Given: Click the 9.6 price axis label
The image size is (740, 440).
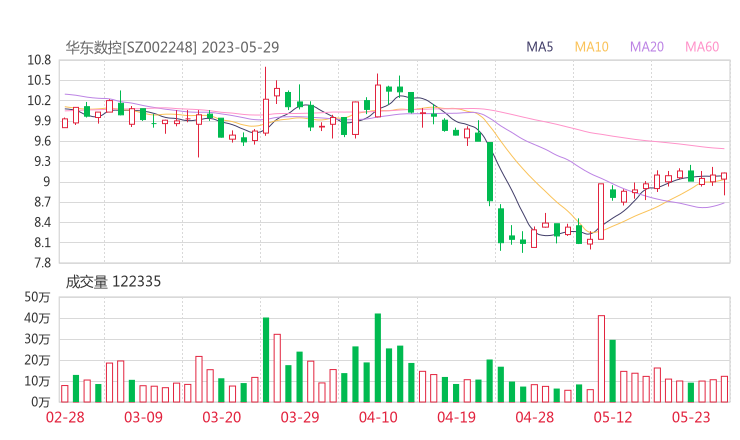Looking at the screenshot, I should point(42,141).
